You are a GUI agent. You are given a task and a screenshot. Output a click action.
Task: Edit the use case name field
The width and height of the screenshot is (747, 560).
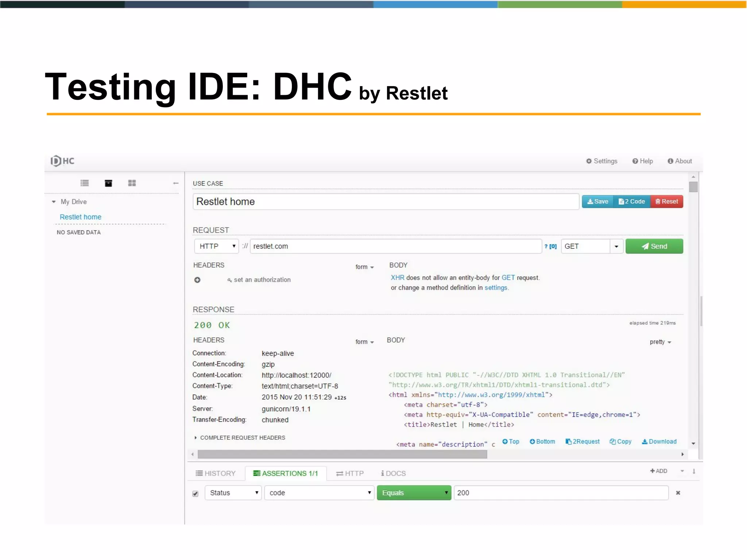tap(386, 202)
